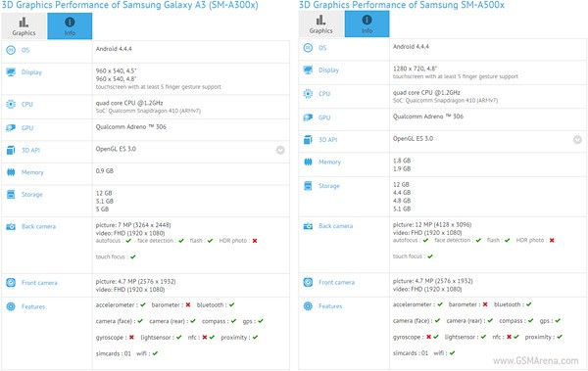Screen dimensions: 588x371
Task: Click the OS icon in SM-A500x panel
Action: (x=308, y=48)
